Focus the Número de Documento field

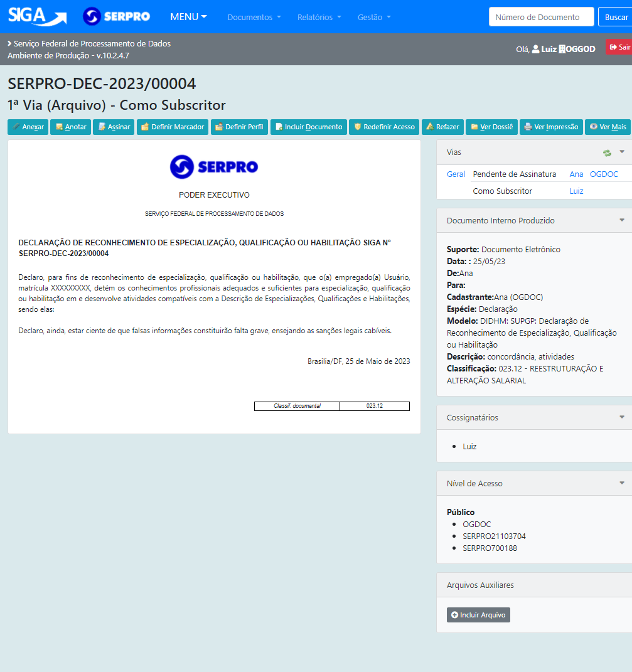[541, 17]
